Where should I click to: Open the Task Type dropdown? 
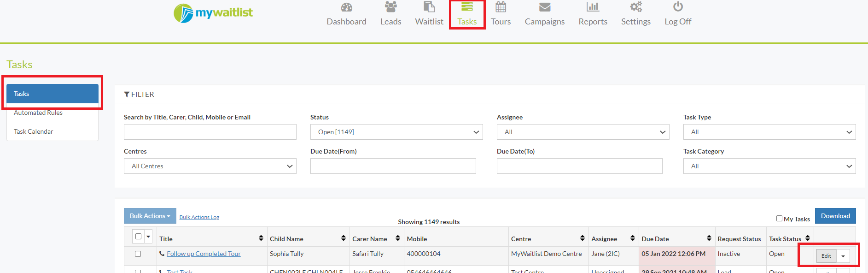(769, 132)
